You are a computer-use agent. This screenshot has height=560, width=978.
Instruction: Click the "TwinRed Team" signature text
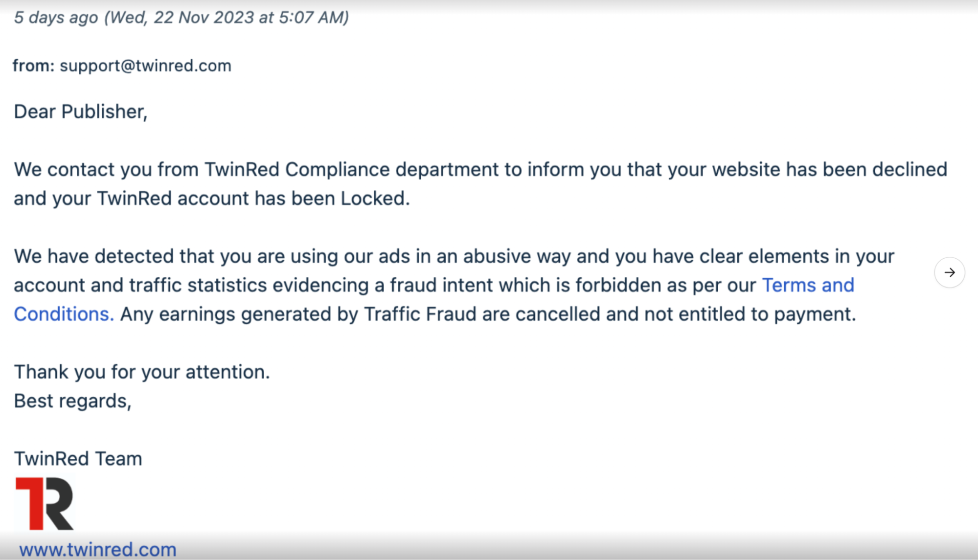tap(78, 459)
